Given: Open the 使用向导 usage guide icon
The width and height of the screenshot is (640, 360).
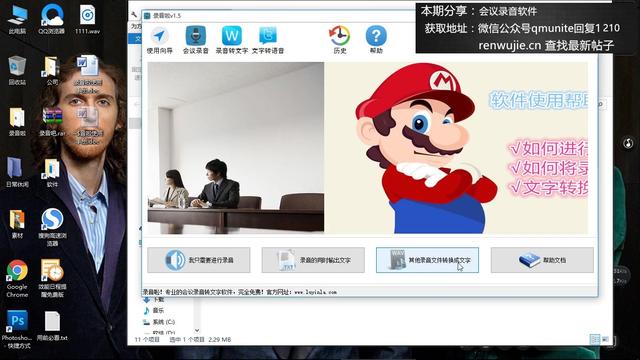Looking at the screenshot, I should [x=160, y=40].
